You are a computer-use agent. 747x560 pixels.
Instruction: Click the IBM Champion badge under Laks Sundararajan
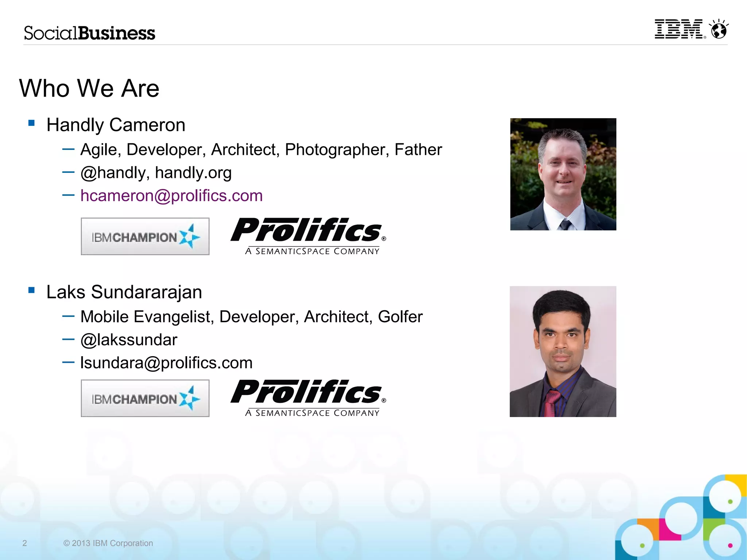(145, 398)
